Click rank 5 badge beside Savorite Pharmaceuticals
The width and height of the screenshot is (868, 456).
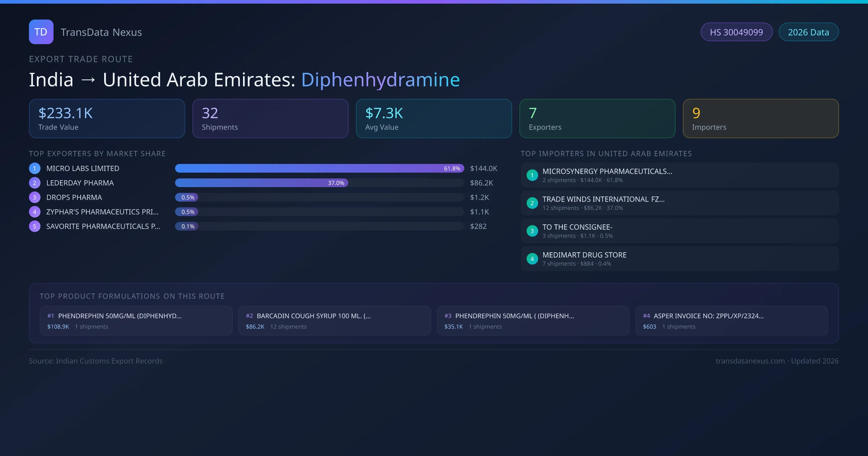coord(35,226)
